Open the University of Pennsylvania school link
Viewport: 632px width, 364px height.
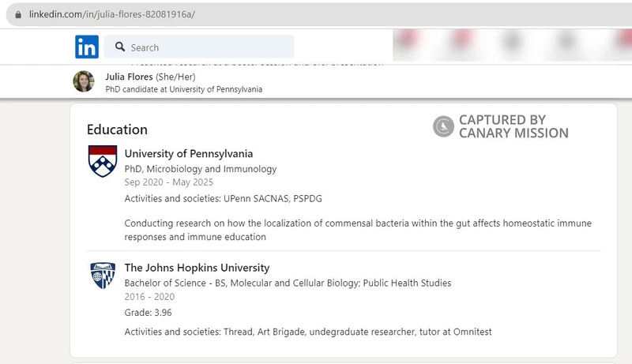189,153
